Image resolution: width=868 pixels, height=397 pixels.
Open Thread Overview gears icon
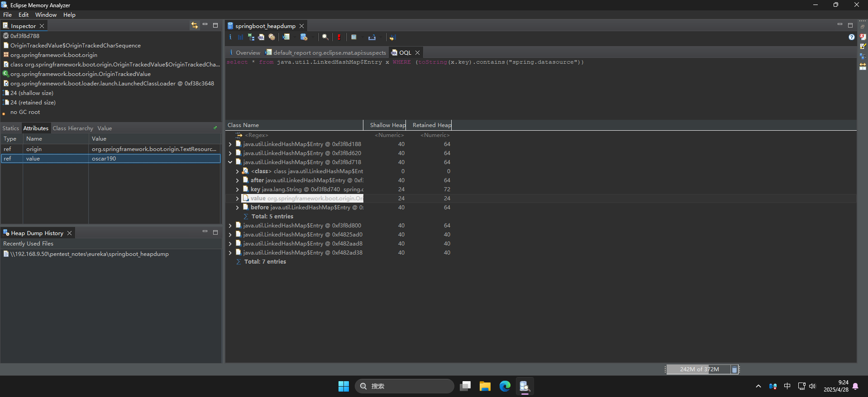[x=272, y=37]
